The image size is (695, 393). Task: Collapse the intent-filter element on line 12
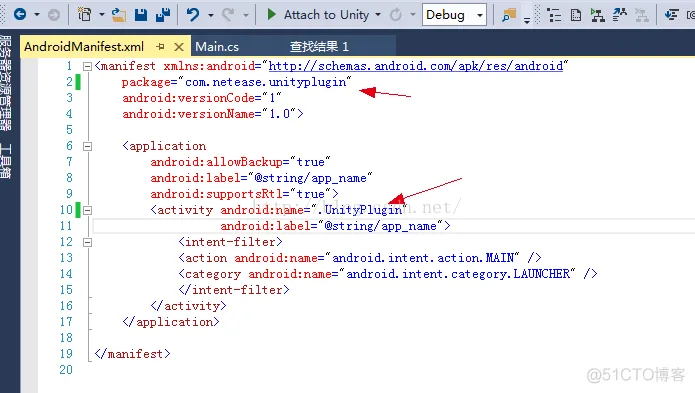tap(87, 242)
